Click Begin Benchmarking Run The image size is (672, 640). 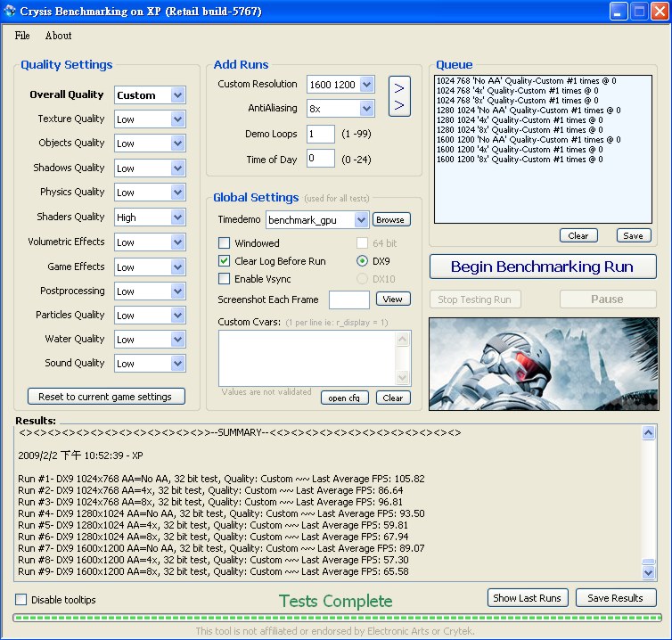(543, 267)
